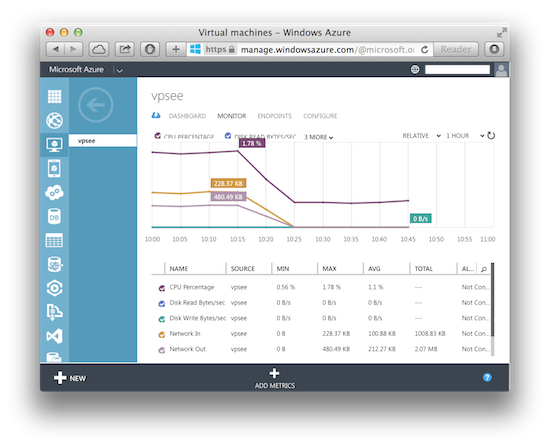Go forward in Safari browser history
The width and height of the screenshot is (550, 447).
(x=74, y=49)
